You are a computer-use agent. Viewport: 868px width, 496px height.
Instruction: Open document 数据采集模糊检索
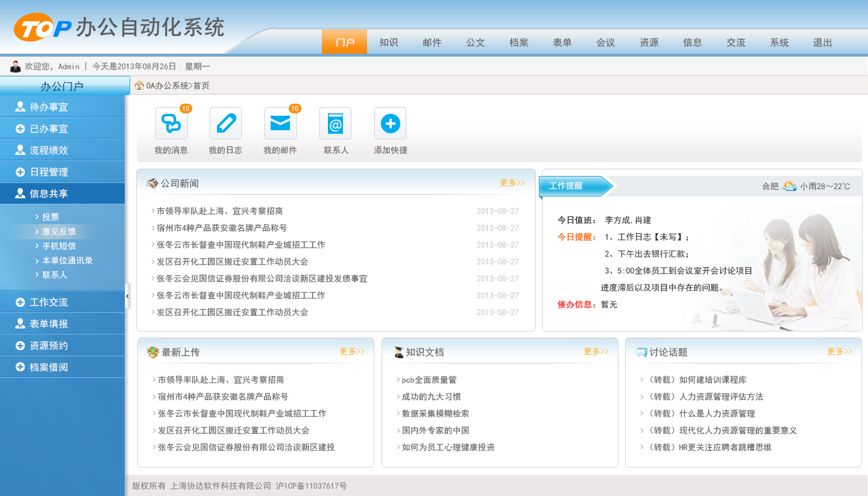436,413
